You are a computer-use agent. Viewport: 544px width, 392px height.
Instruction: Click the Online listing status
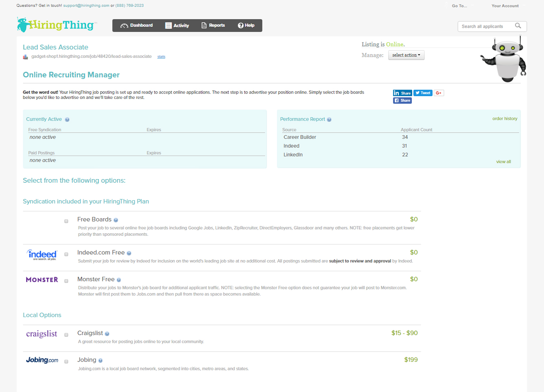coord(395,44)
